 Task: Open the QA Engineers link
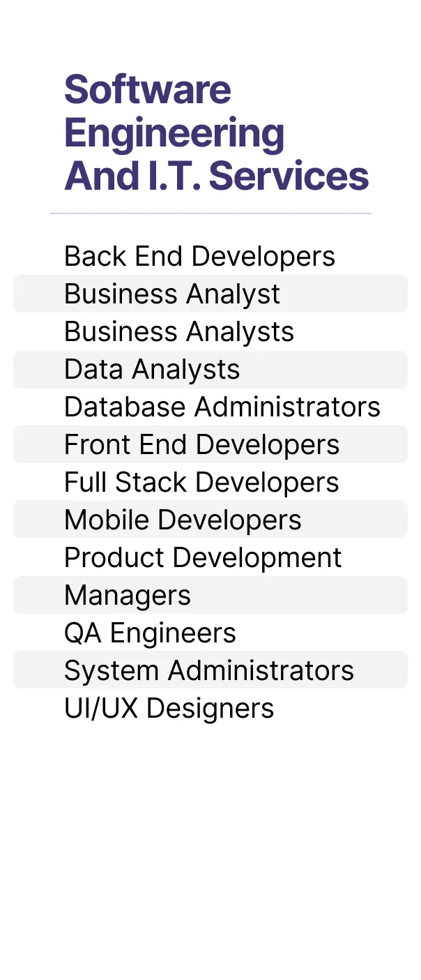click(150, 633)
